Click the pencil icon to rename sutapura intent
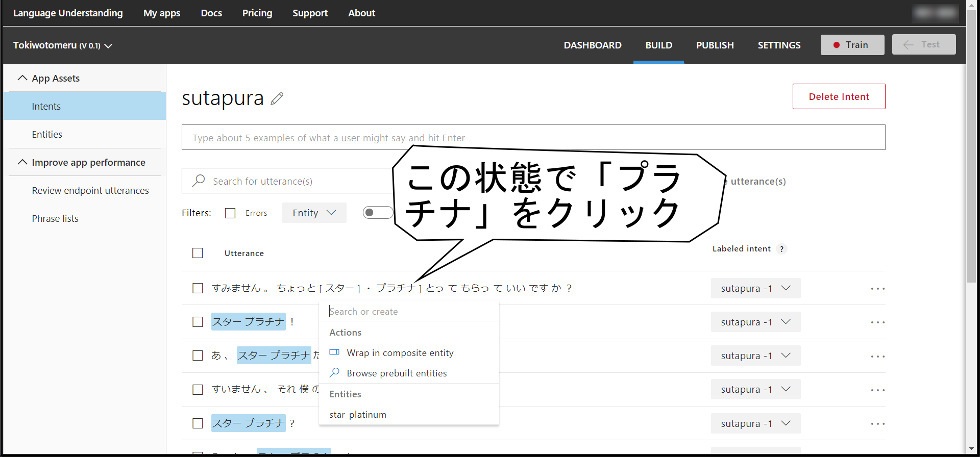980x457 pixels. pos(277,98)
